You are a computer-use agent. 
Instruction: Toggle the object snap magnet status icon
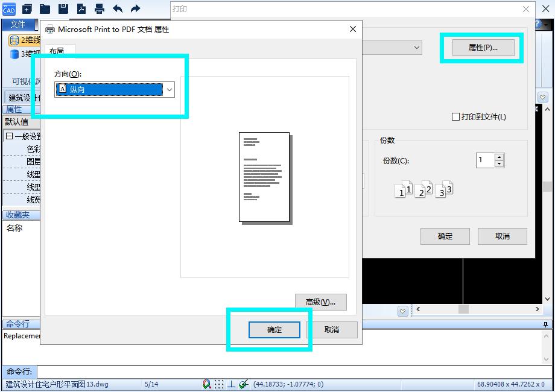coord(207,384)
